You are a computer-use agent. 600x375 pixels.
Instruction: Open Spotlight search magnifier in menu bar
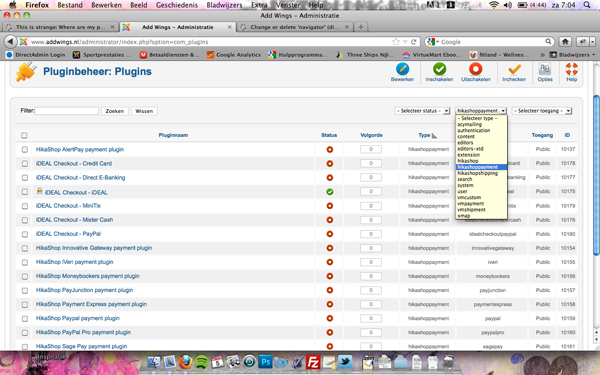coord(587,5)
